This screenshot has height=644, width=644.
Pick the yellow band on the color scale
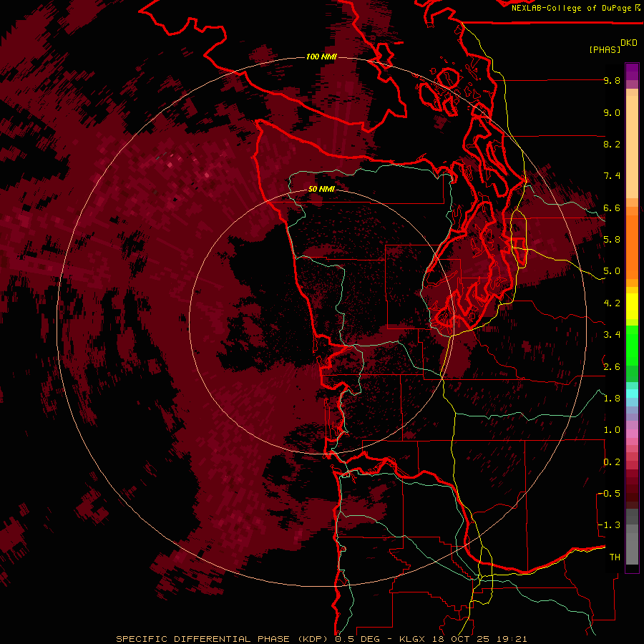point(632,306)
